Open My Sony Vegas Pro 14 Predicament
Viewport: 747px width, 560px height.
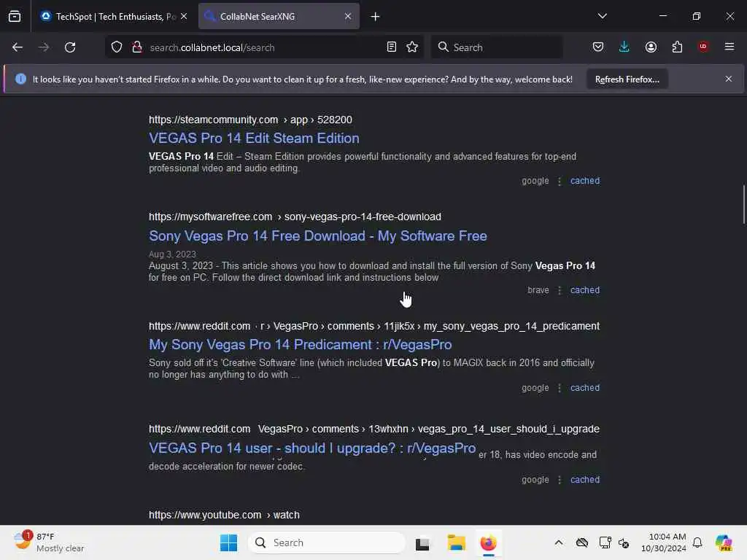click(300, 345)
